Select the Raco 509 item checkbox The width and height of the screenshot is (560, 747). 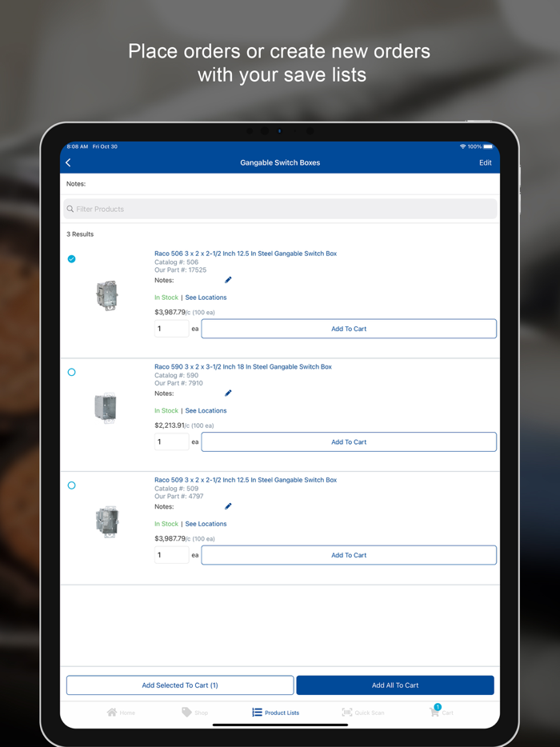(71, 485)
